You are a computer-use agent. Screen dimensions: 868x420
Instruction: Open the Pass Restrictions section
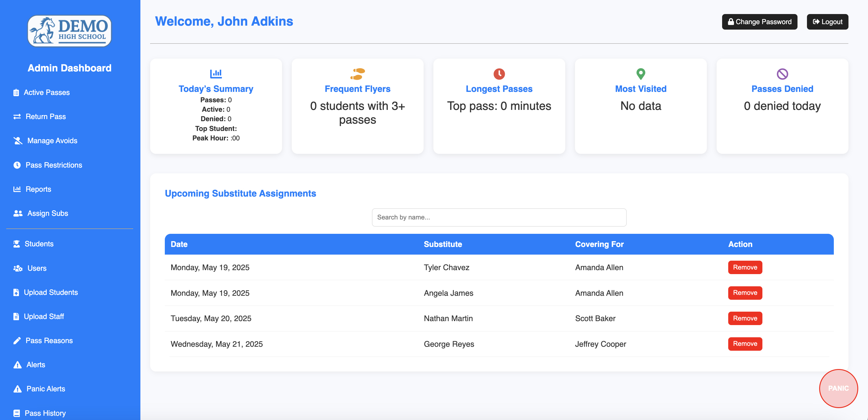(54, 165)
